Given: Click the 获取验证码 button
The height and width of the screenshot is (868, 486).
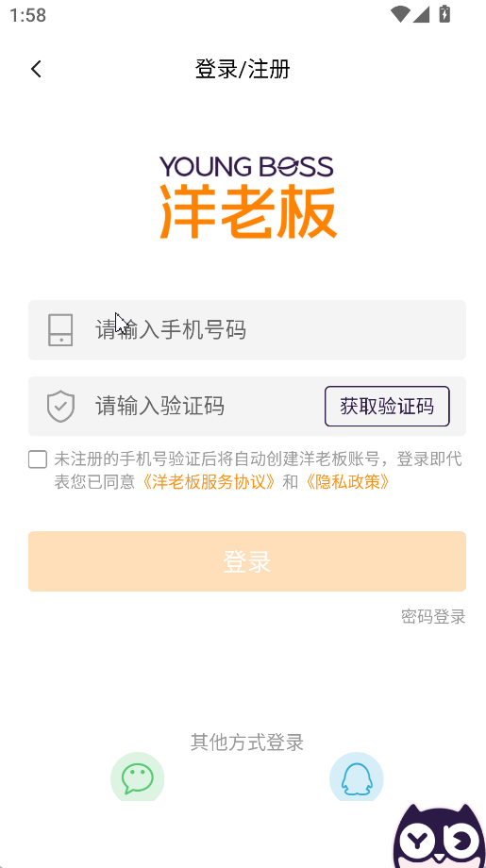Looking at the screenshot, I should coord(387,407).
